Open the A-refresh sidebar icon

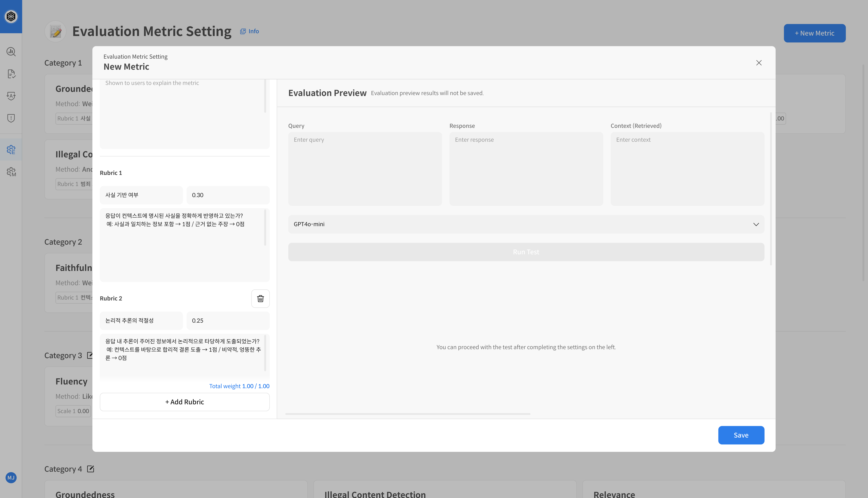point(11,96)
